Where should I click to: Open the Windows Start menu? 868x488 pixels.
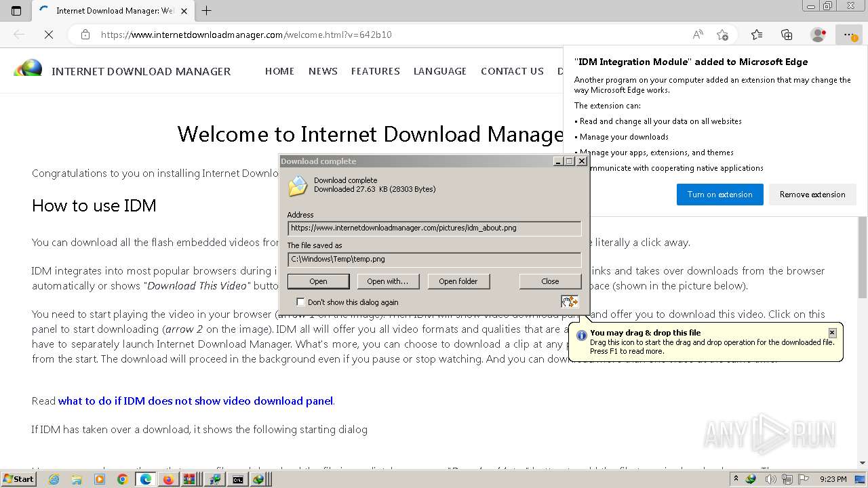18,479
